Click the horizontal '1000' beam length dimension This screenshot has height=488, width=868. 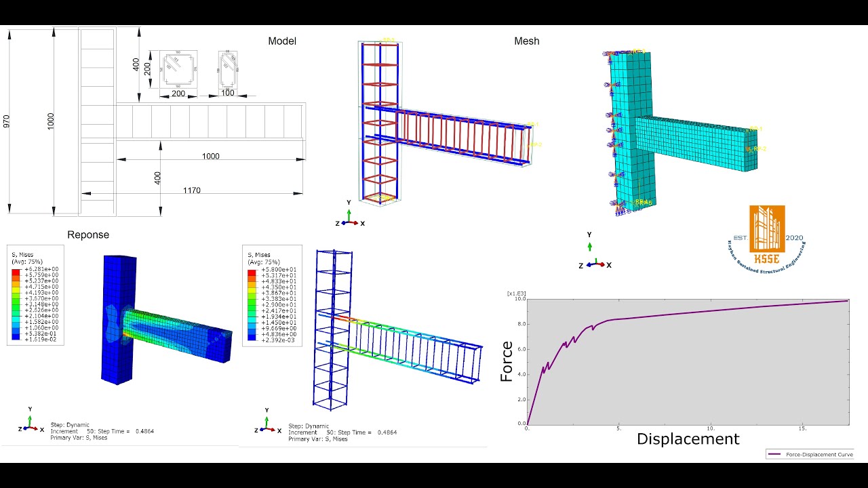[x=211, y=156]
